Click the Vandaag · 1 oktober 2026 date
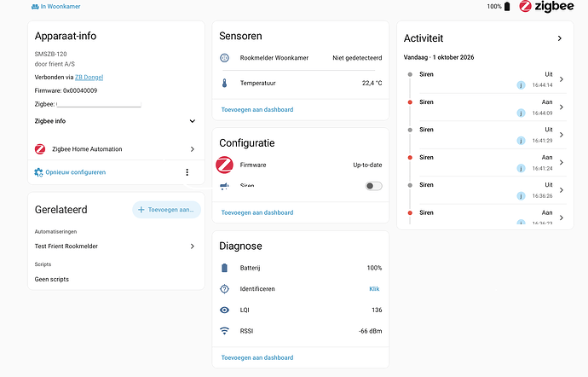 tap(439, 57)
